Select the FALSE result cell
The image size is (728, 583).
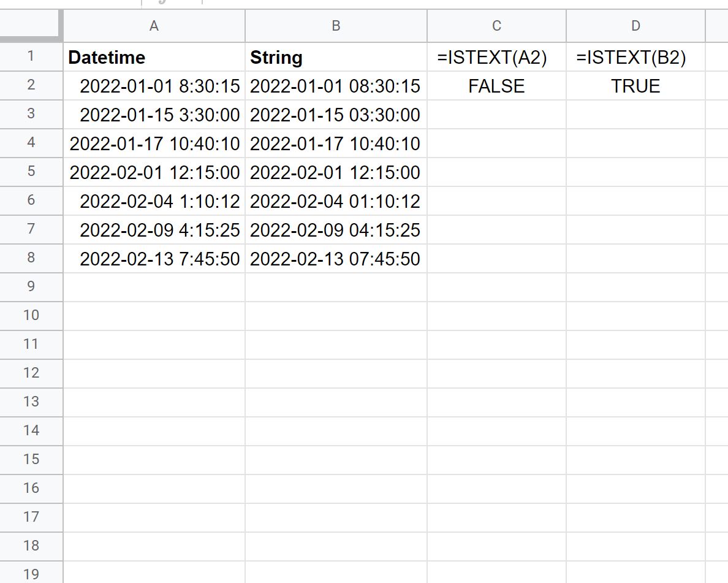[x=496, y=86]
